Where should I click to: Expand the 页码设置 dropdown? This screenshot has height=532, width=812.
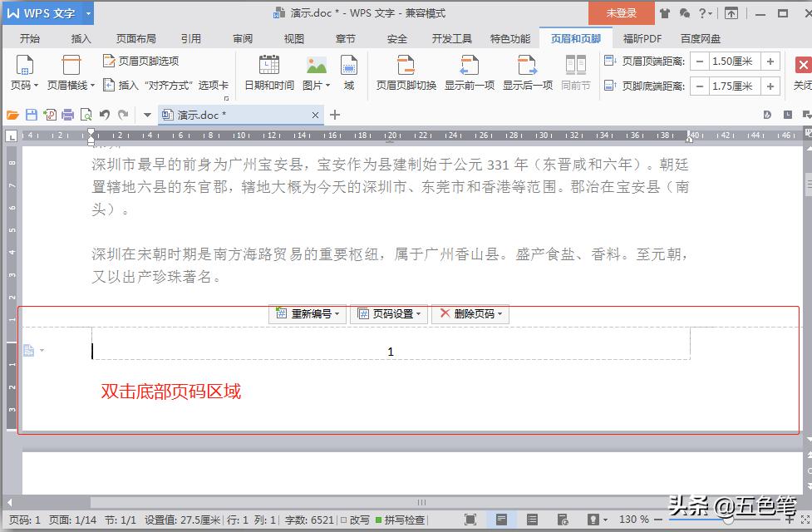(390, 314)
